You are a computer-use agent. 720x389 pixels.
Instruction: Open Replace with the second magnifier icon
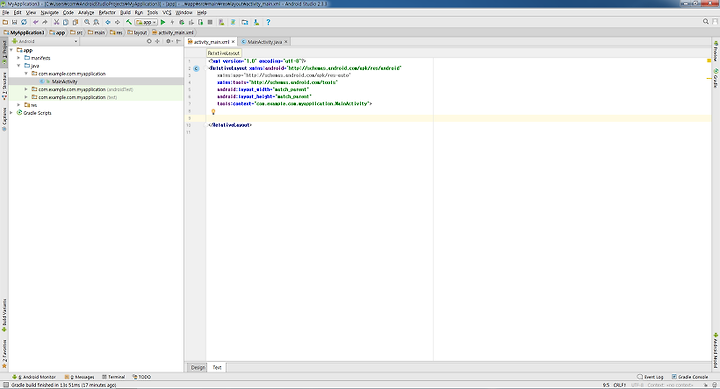[x=96, y=22]
